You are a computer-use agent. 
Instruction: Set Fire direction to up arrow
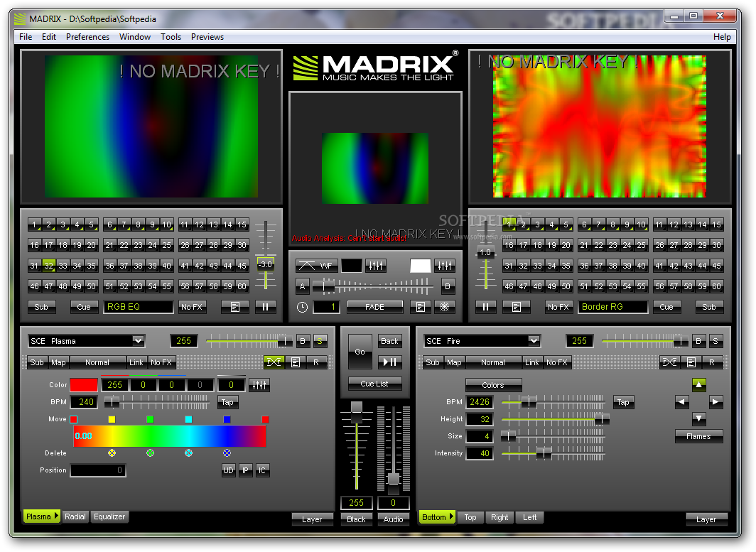[x=698, y=385]
